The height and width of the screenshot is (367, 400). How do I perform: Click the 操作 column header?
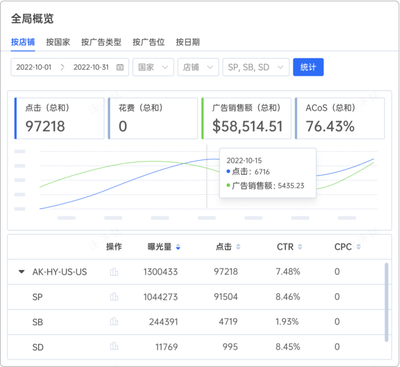[114, 247]
